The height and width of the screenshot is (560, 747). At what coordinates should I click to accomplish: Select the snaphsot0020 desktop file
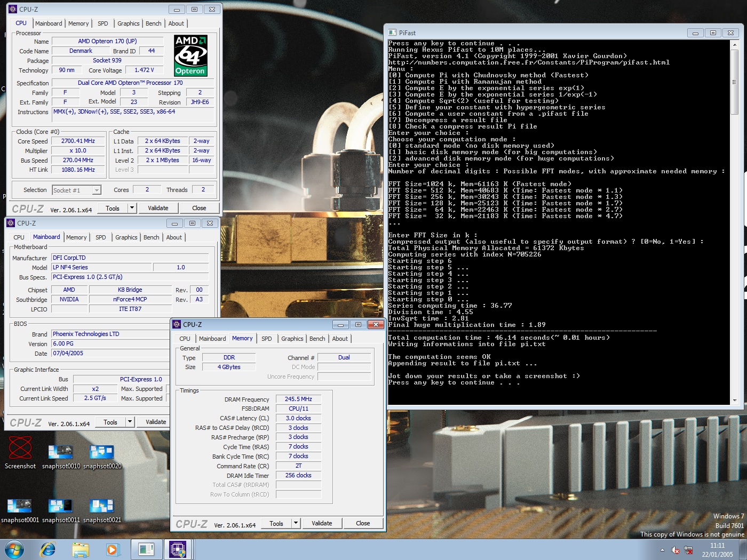102,457
